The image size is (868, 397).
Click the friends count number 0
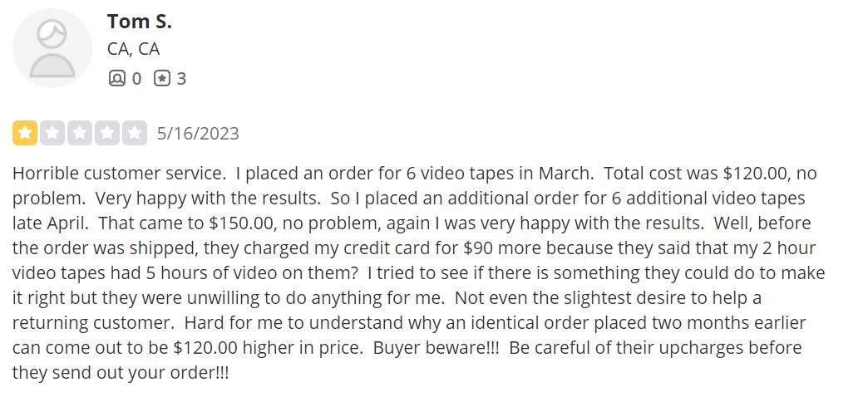[136, 79]
